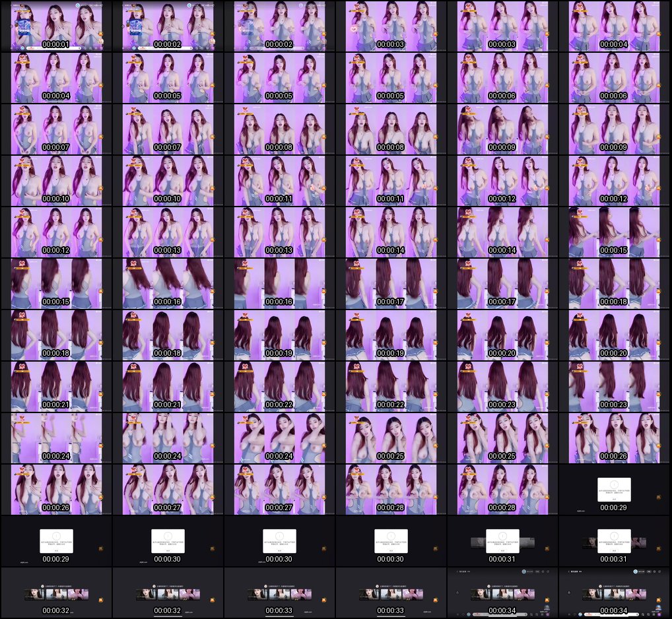Open the first thumbnail stamped 00:00:07
The width and height of the screenshot is (672, 619).
point(56,129)
